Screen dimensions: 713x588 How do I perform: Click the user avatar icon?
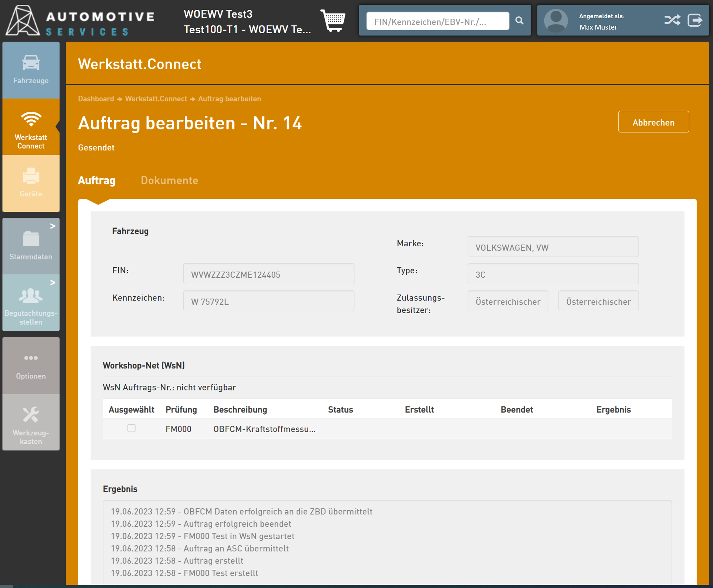click(x=556, y=21)
